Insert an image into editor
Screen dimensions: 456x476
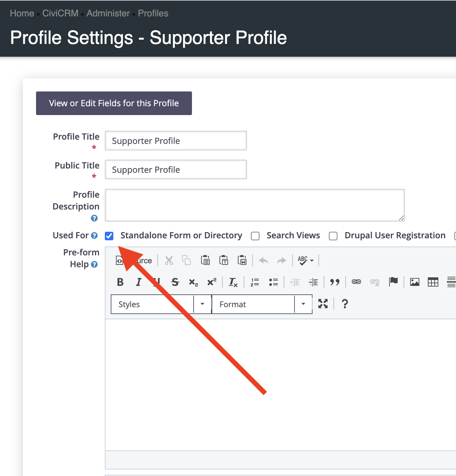(414, 282)
